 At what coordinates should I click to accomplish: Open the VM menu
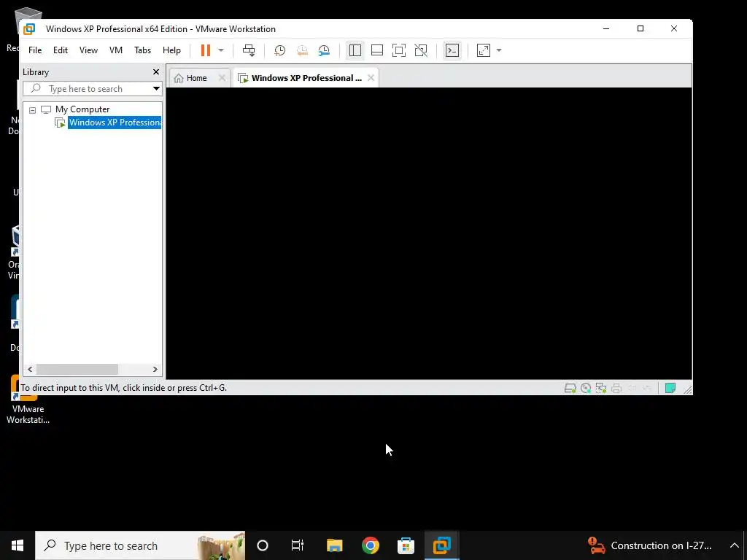point(116,50)
